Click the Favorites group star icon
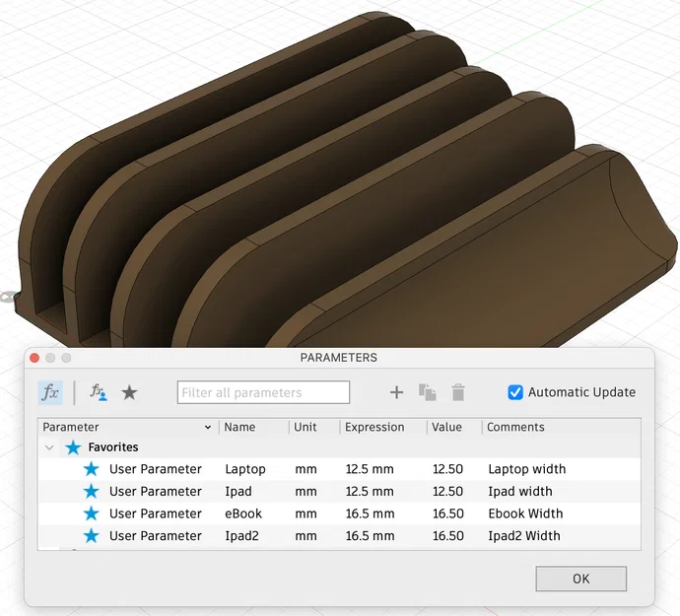 [73, 447]
